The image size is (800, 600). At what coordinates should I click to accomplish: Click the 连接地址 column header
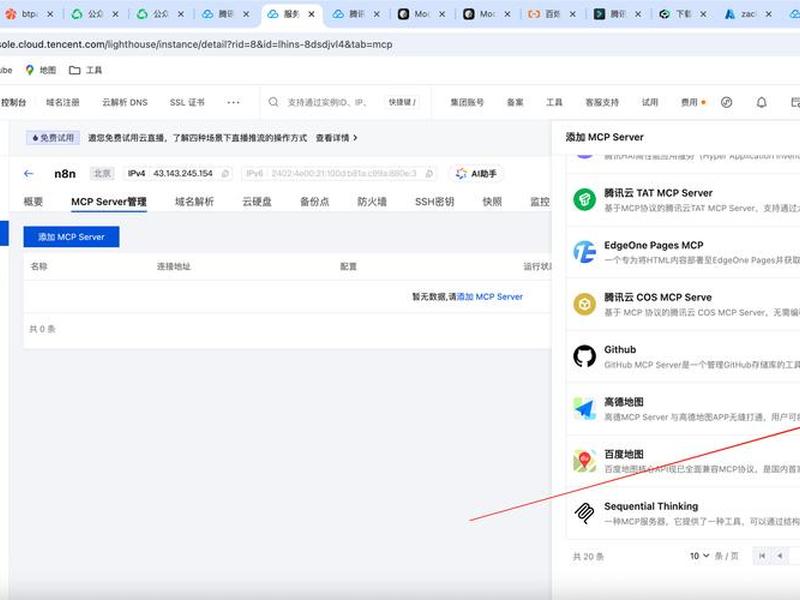(x=173, y=266)
